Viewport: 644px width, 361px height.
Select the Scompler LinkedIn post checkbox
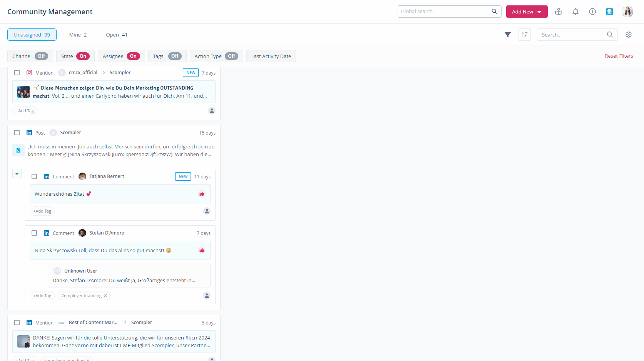(17, 133)
